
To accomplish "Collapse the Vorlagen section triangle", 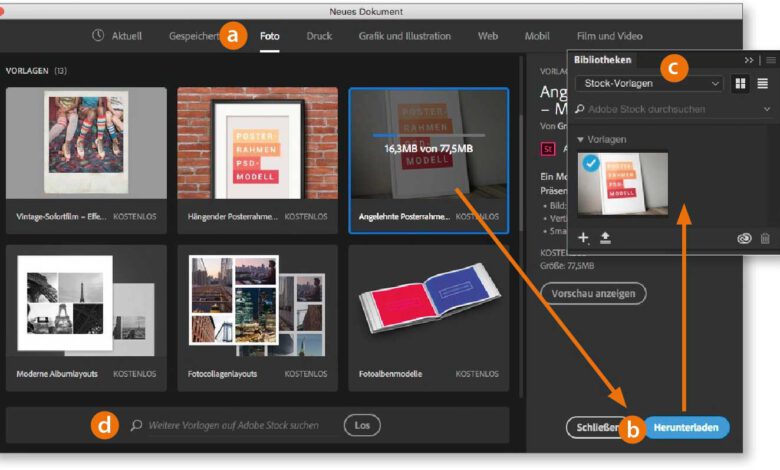I will coord(580,140).
